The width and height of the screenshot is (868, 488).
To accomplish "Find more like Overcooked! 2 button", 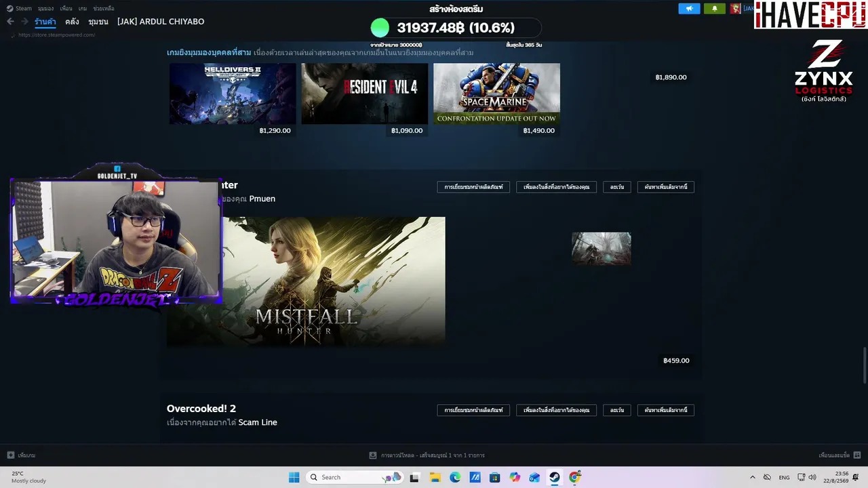I will pyautogui.click(x=666, y=410).
